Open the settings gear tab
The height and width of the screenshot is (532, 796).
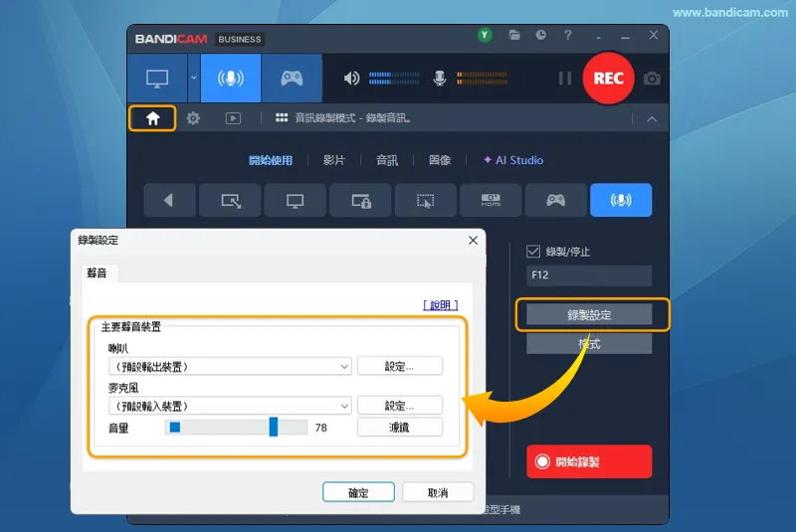coord(193,118)
